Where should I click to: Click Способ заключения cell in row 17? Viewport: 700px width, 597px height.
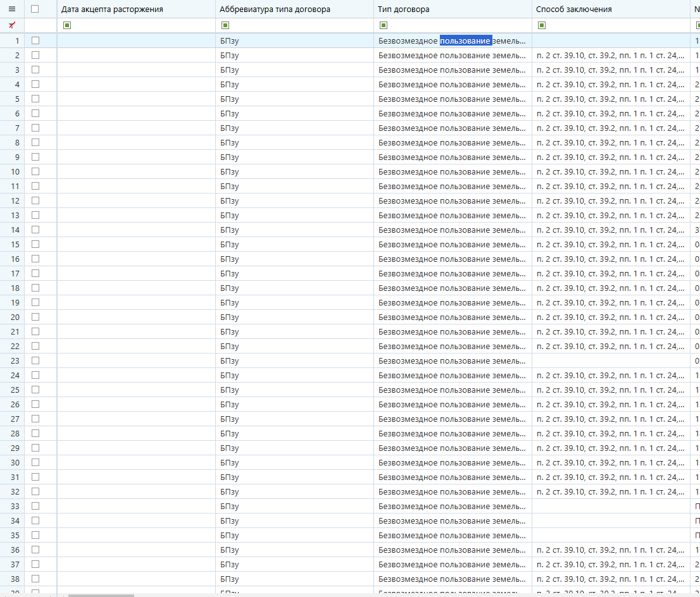(611, 273)
